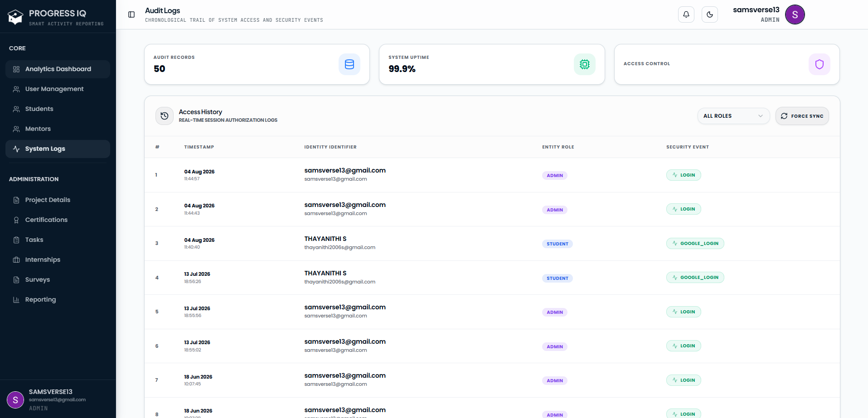Open the Surveys section

[x=58, y=280]
